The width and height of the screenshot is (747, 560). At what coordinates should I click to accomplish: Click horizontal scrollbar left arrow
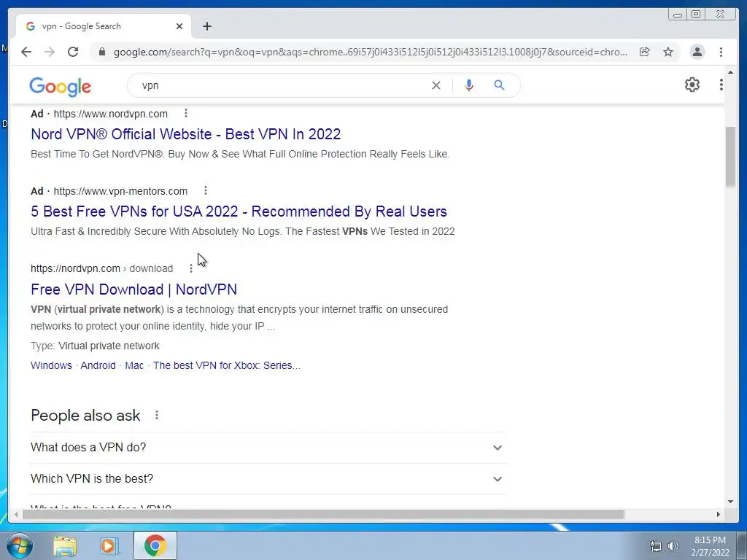point(16,514)
